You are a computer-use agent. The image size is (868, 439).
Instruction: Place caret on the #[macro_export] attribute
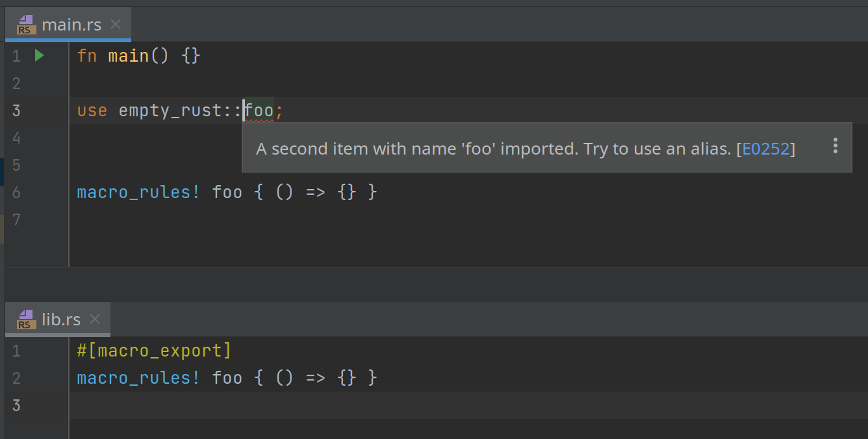pyautogui.click(x=153, y=350)
